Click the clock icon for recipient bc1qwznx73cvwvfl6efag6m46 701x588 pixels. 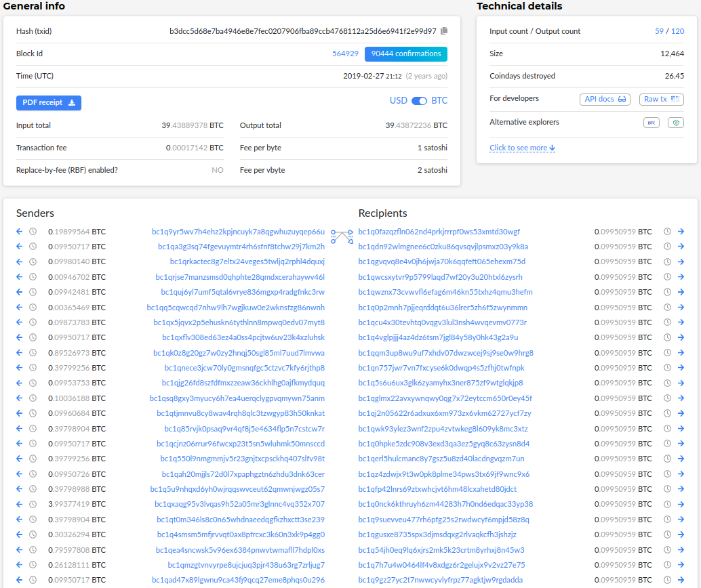(667, 292)
